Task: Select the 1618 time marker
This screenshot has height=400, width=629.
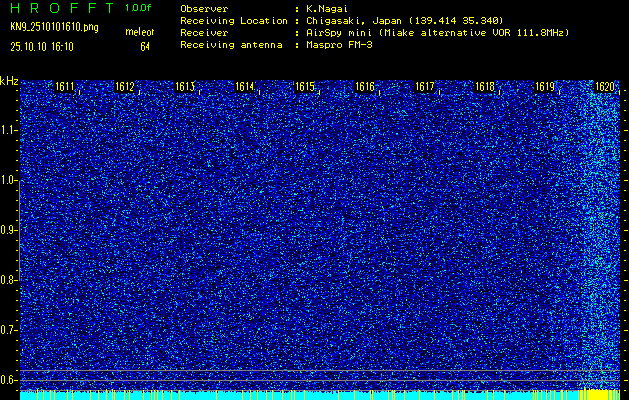Action: 485,87
